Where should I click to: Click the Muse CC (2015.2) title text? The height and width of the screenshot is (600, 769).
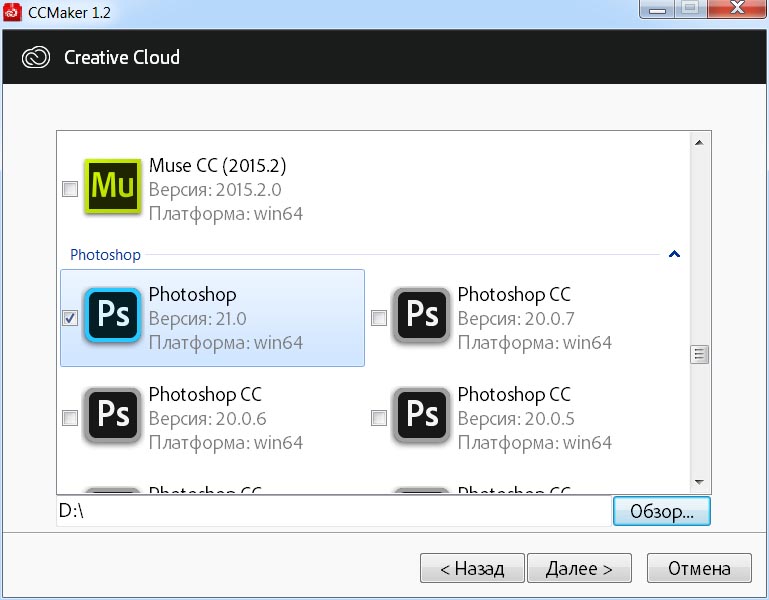[x=217, y=165]
